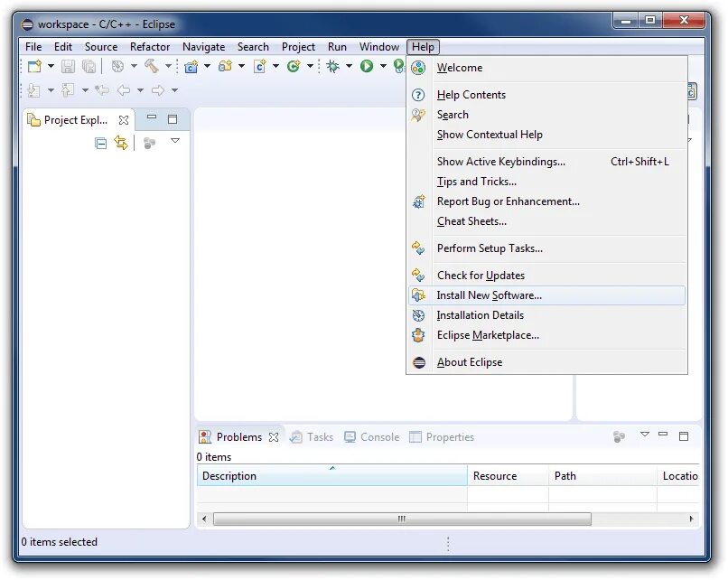Screen dimensions: 728x580
Task: Click the Forward navigation arrow icon
Action: (158, 90)
